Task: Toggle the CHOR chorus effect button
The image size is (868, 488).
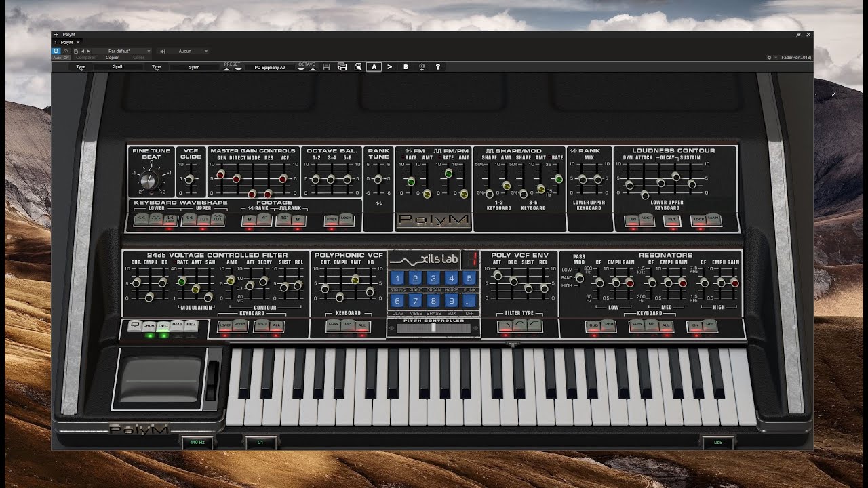Action: pyautogui.click(x=149, y=326)
